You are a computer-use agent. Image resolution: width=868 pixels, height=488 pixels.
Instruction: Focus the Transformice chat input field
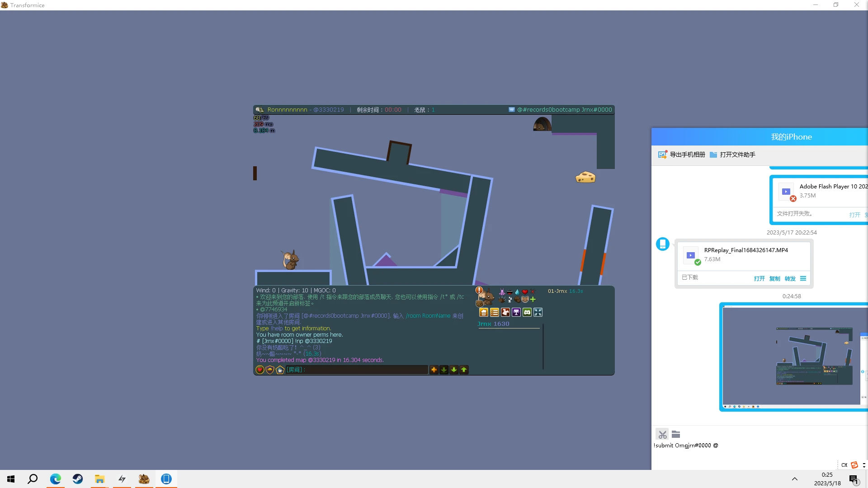point(357,370)
